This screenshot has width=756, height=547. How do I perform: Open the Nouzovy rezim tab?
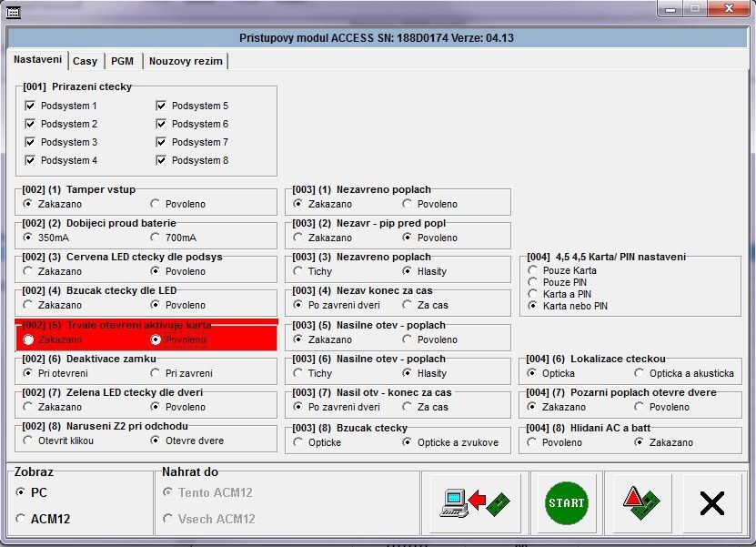(185, 61)
